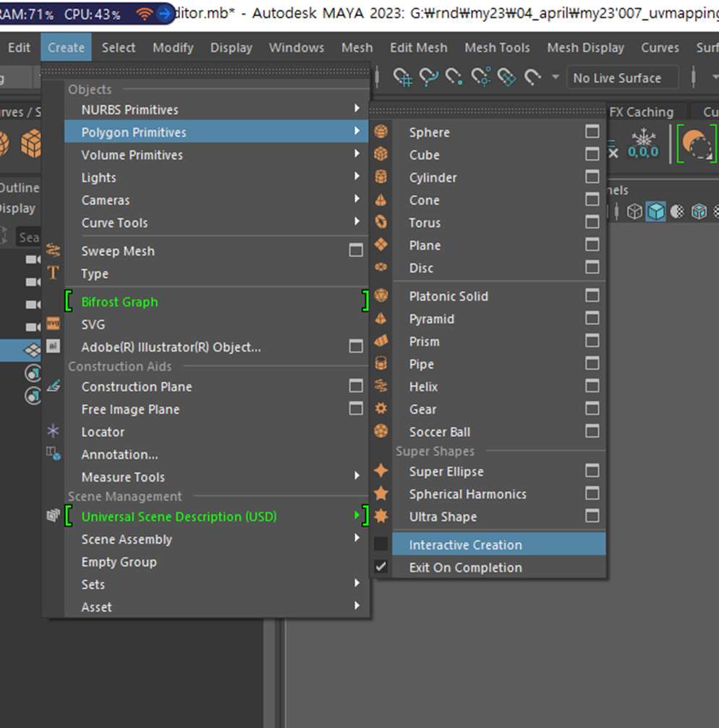Select the Snap to grids tool
719x728 pixels.
[402, 77]
